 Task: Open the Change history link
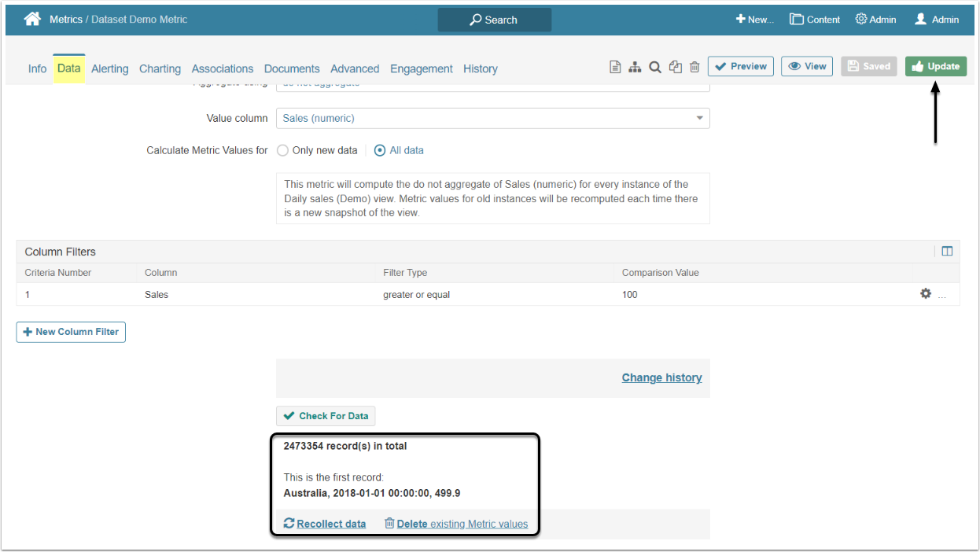tap(661, 377)
